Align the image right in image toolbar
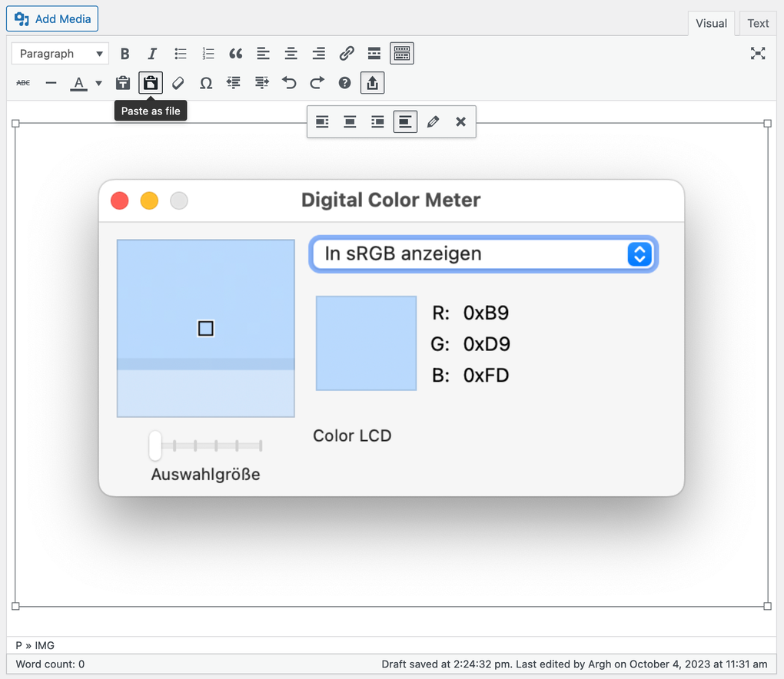Screen dimensions: 784x679 point(378,122)
